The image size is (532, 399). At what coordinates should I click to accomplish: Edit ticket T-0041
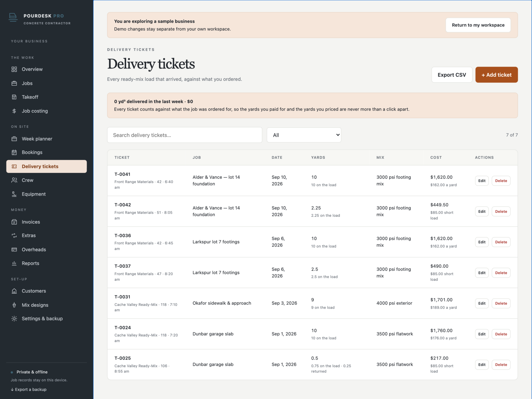point(482,181)
